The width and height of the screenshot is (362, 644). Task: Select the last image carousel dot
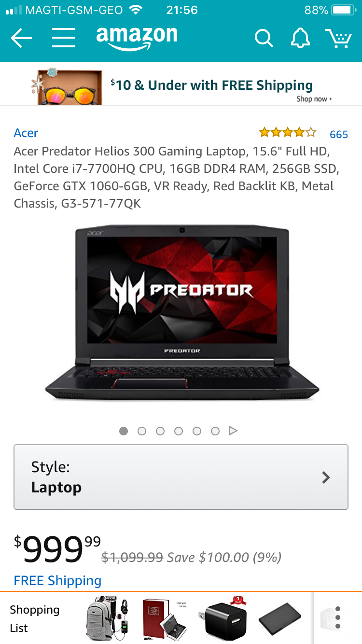pos(215,431)
